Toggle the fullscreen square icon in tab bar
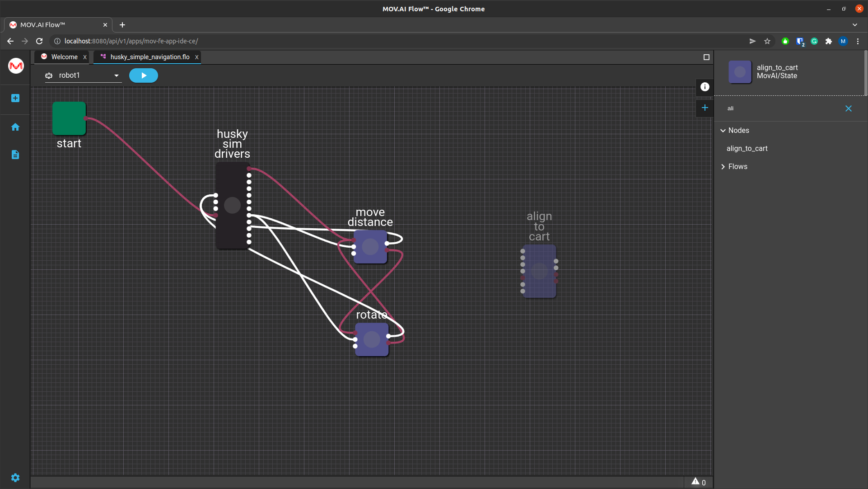Image resolution: width=868 pixels, height=489 pixels. tap(706, 57)
